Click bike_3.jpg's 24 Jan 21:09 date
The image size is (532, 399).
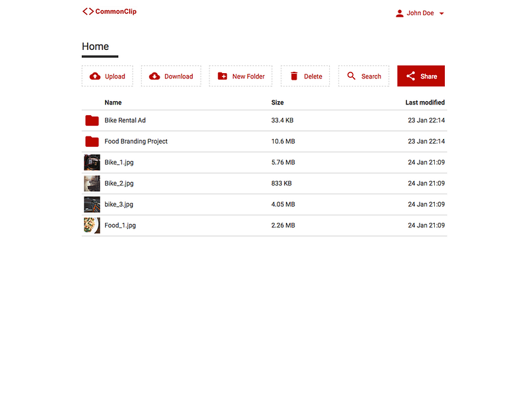[426, 204]
